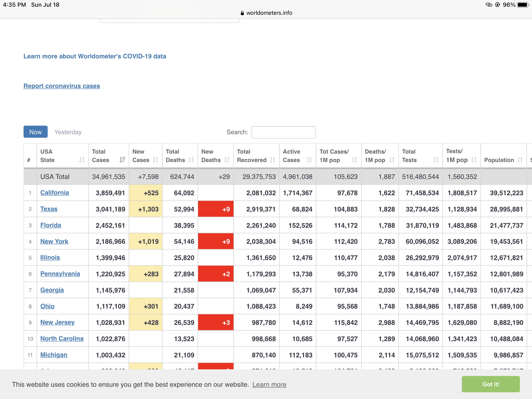This screenshot has height=399, width=532.
Task: Sort by Tests/1M pop arrows icon
Action: pyautogui.click(x=474, y=160)
